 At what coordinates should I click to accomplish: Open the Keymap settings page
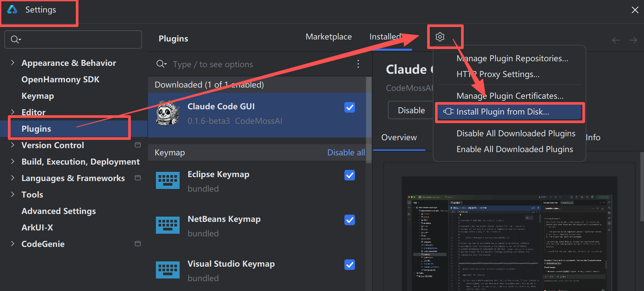coord(38,96)
